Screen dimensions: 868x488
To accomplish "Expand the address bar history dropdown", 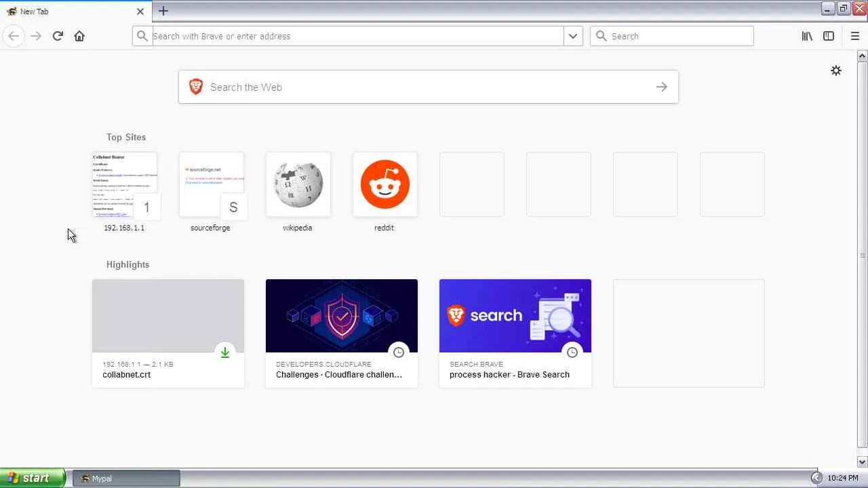I will tap(573, 36).
